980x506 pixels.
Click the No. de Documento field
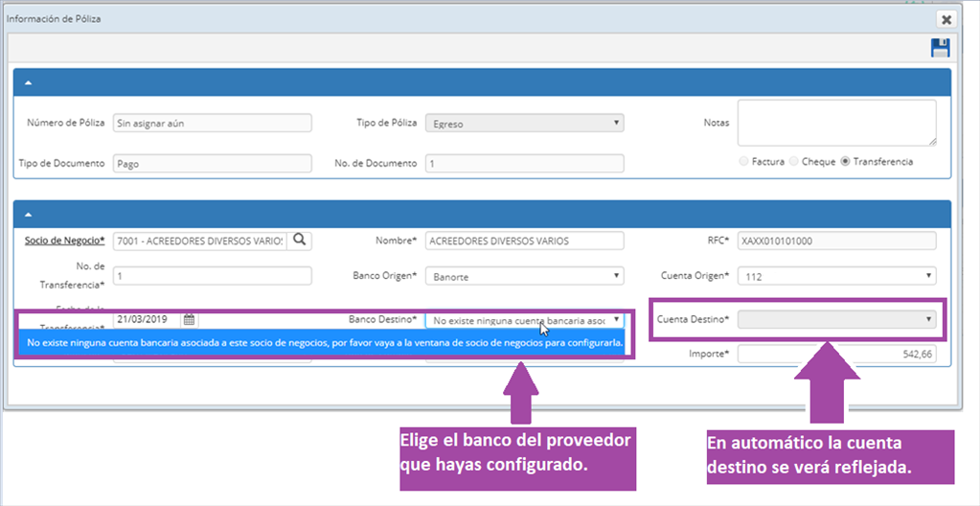tap(524, 163)
